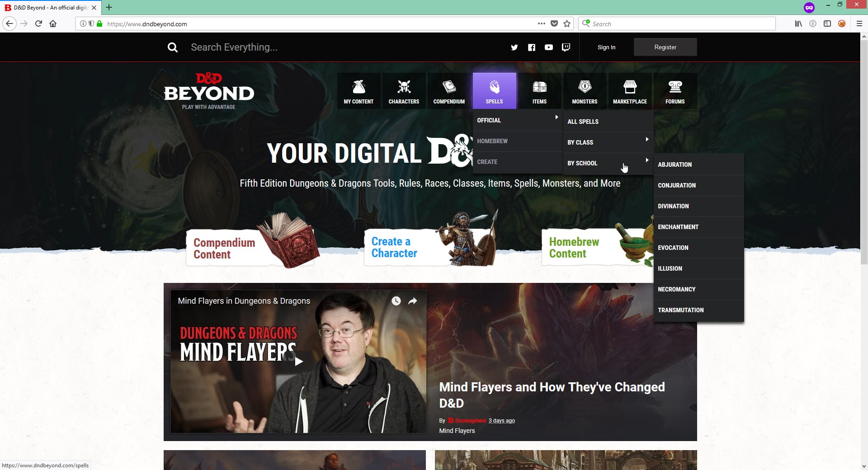
Task: Open the YouTube channel icon
Action: (x=549, y=47)
